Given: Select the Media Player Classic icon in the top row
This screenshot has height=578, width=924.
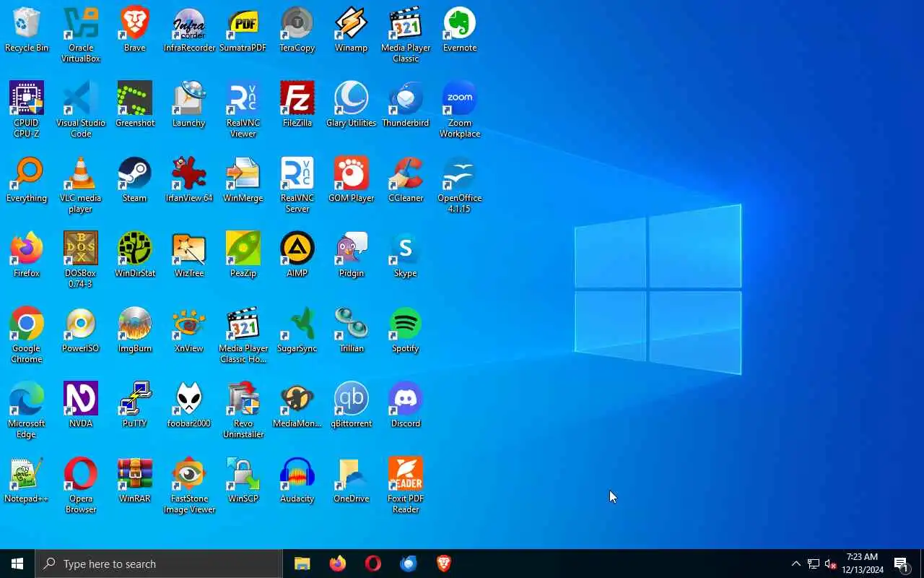Looking at the screenshot, I should tap(406, 35).
